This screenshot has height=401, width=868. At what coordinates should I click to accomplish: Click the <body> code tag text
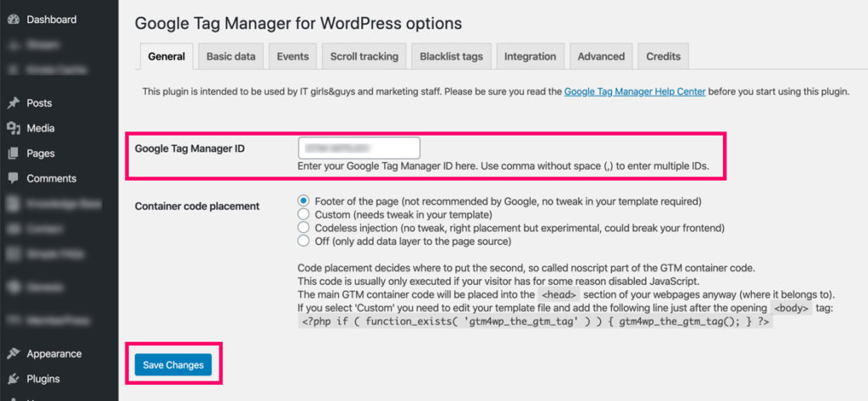click(791, 308)
